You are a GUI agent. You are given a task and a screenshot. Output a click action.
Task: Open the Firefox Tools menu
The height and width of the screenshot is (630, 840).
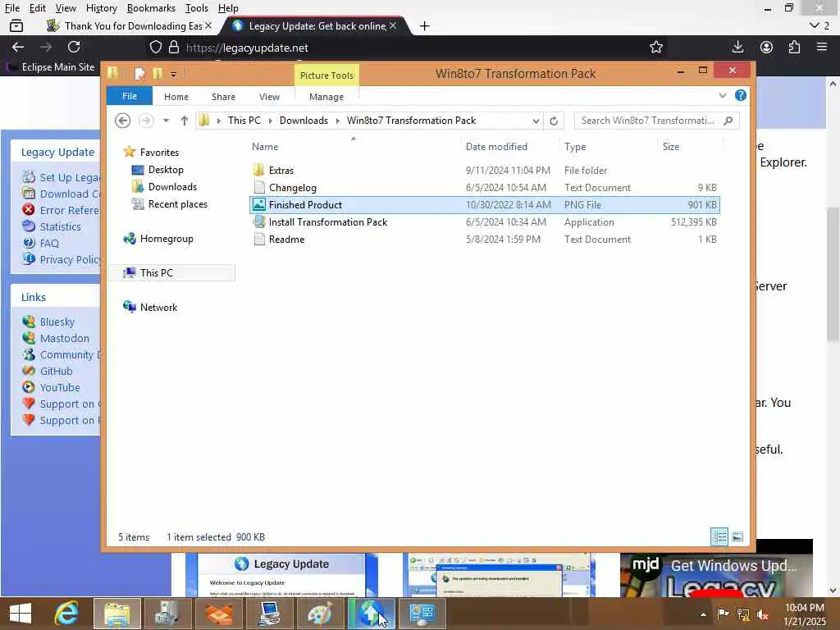197,8
